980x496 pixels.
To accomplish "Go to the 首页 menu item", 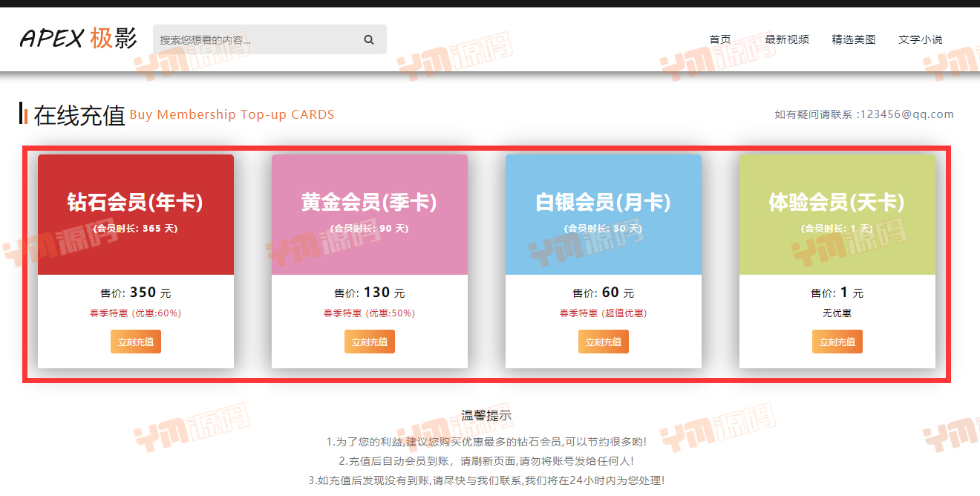I will coord(720,39).
